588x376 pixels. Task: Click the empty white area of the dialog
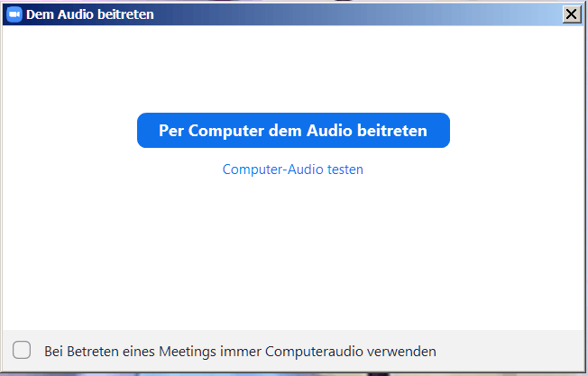[x=293, y=252]
